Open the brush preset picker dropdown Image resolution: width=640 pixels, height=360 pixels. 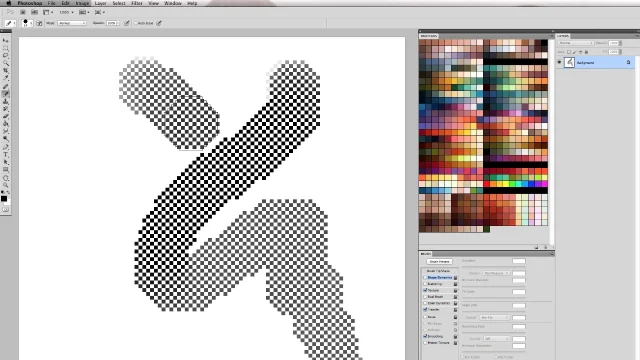click(x=27, y=23)
